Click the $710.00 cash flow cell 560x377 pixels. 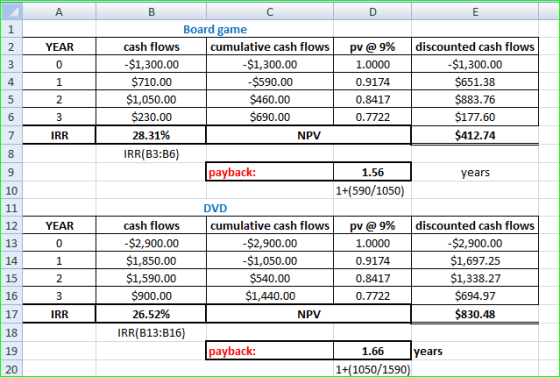151,82
